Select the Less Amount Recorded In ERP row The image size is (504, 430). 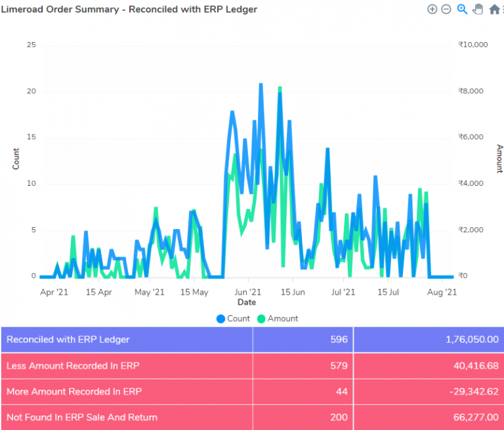point(253,366)
